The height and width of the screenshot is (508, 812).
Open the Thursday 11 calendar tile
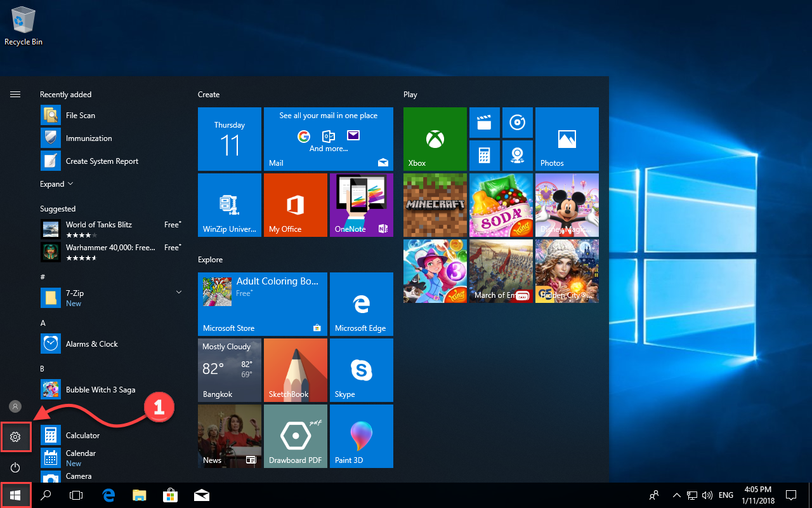[x=230, y=139]
